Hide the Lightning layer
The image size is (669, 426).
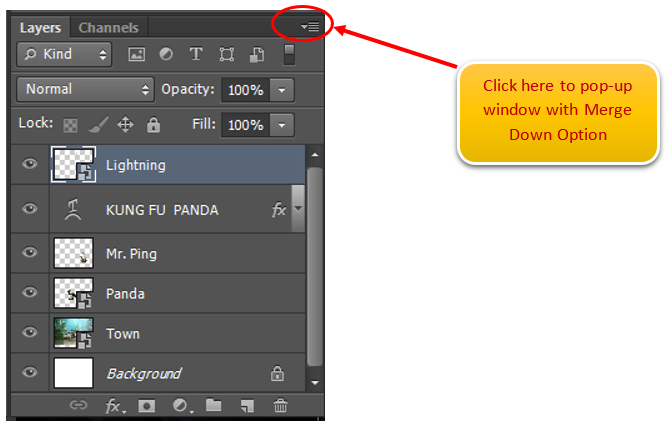[29, 164]
